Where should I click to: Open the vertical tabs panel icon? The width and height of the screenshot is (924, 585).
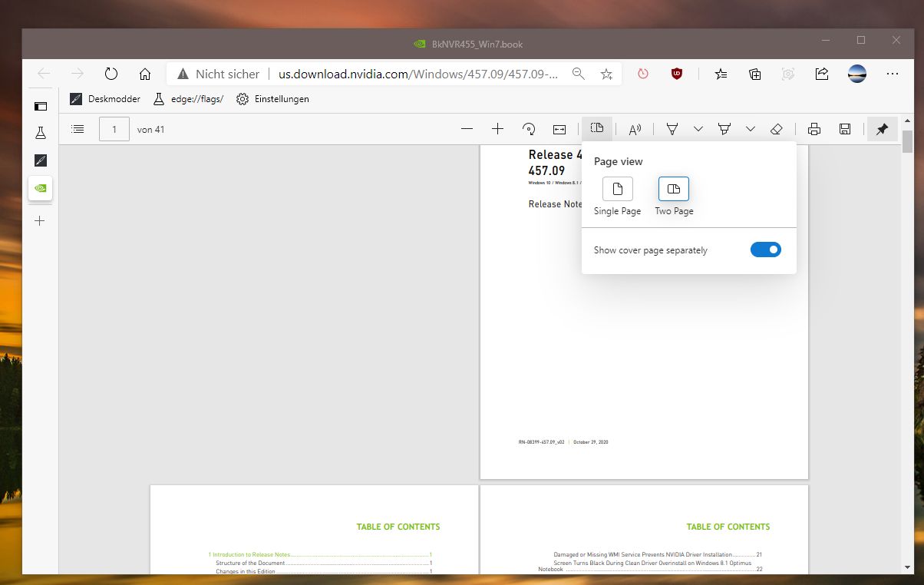(x=41, y=106)
